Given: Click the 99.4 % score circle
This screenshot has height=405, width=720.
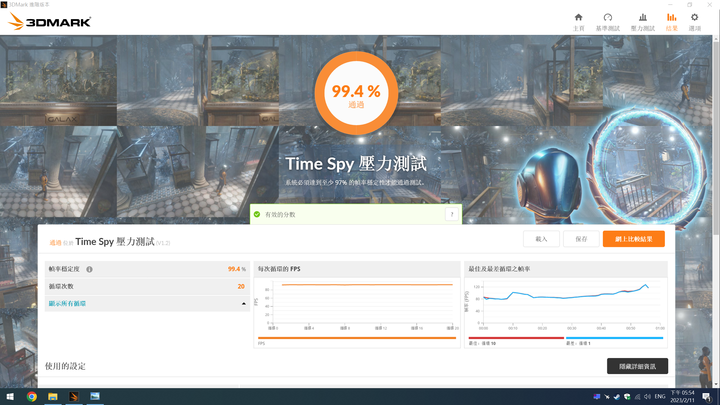Looking at the screenshot, I should (x=356, y=93).
